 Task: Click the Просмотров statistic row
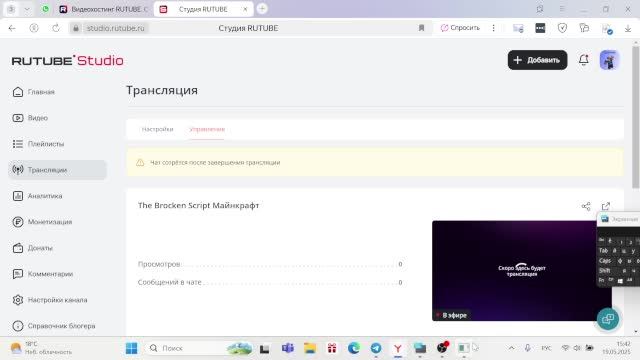click(x=270, y=264)
